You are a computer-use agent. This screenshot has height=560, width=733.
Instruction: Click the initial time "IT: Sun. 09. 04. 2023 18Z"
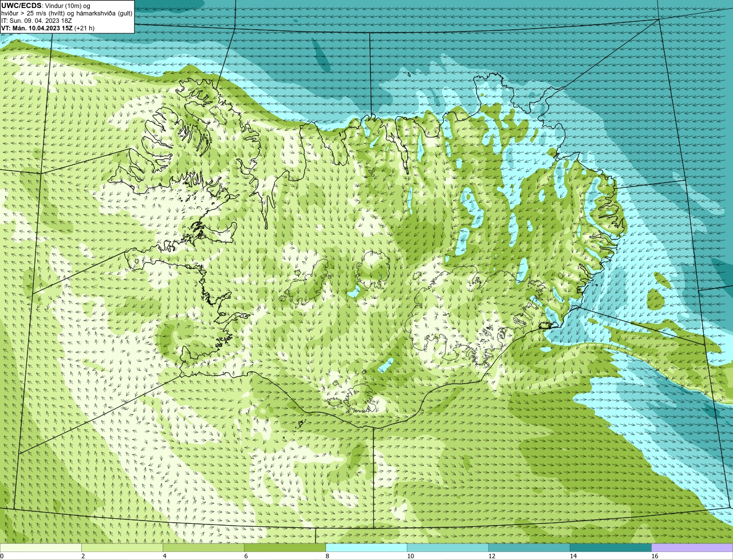37,21
